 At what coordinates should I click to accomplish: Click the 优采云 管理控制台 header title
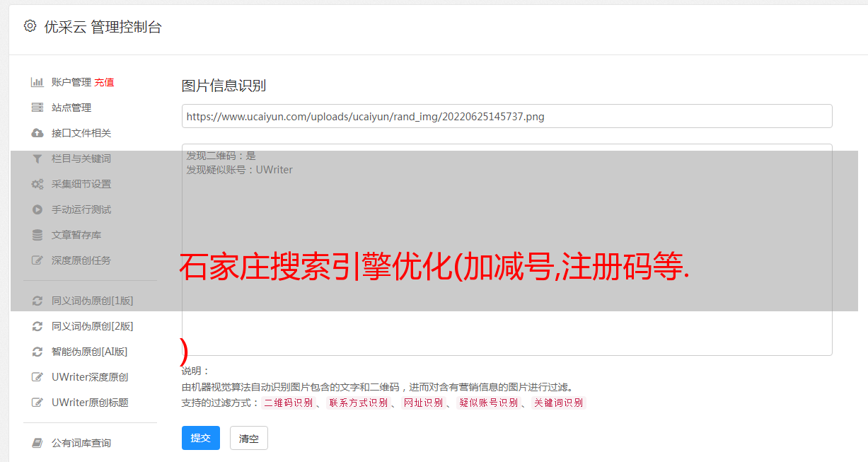(x=103, y=27)
